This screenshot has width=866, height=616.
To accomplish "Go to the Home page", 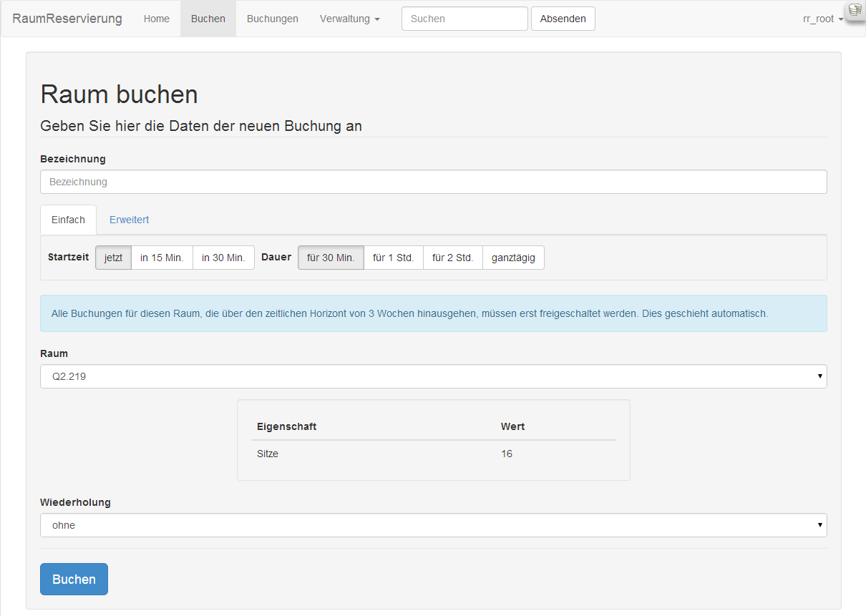I will tap(156, 19).
